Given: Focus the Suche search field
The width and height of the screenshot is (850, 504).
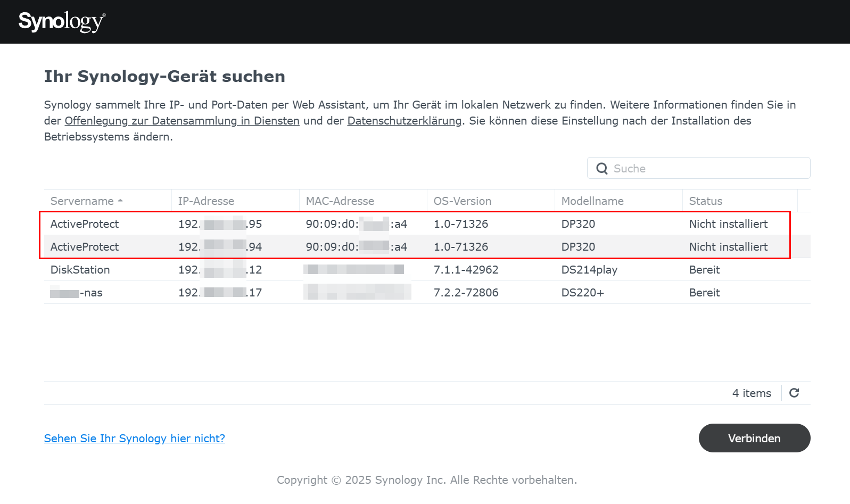Looking at the screenshot, I should pyautogui.click(x=698, y=168).
